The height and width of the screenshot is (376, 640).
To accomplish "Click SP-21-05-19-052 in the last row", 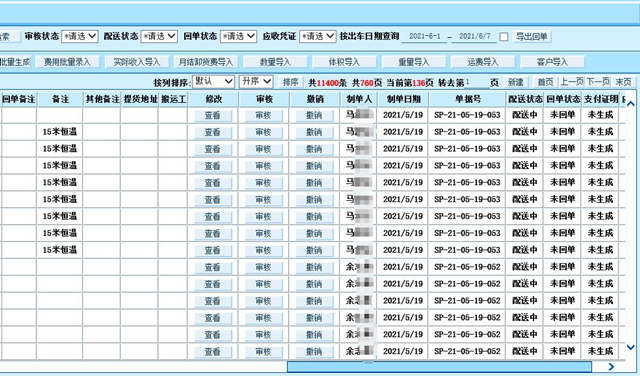I will coord(467,351).
